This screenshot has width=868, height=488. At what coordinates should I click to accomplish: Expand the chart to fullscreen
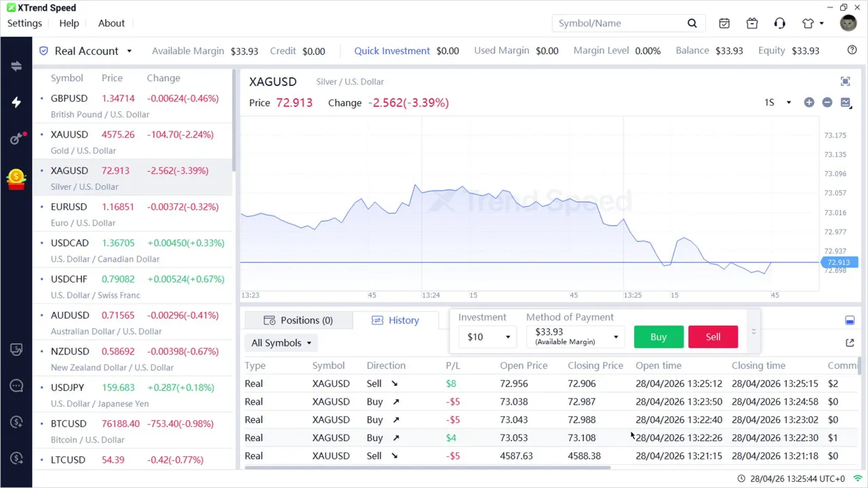(846, 82)
